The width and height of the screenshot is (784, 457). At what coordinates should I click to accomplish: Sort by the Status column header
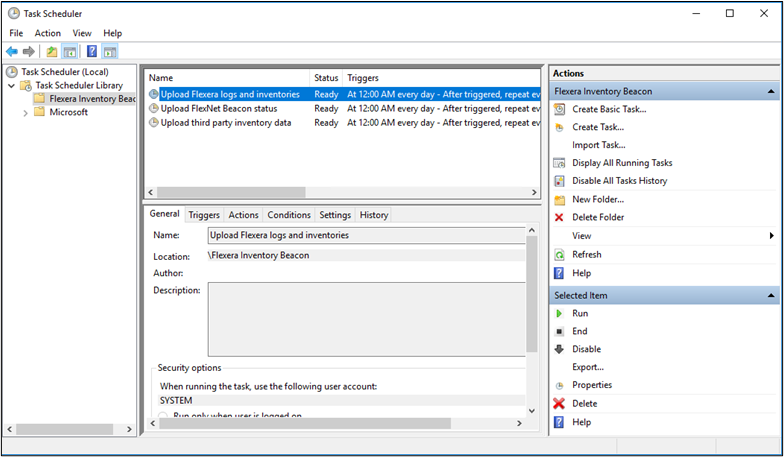[x=326, y=78]
